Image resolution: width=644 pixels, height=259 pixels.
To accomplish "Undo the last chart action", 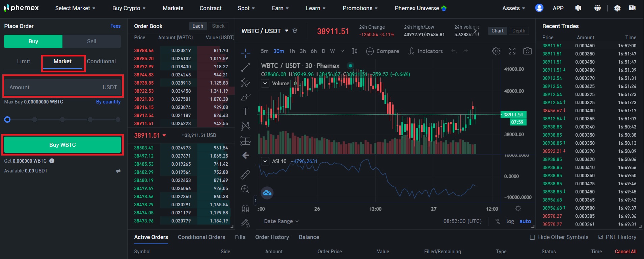I will pyautogui.click(x=454, y=51).
